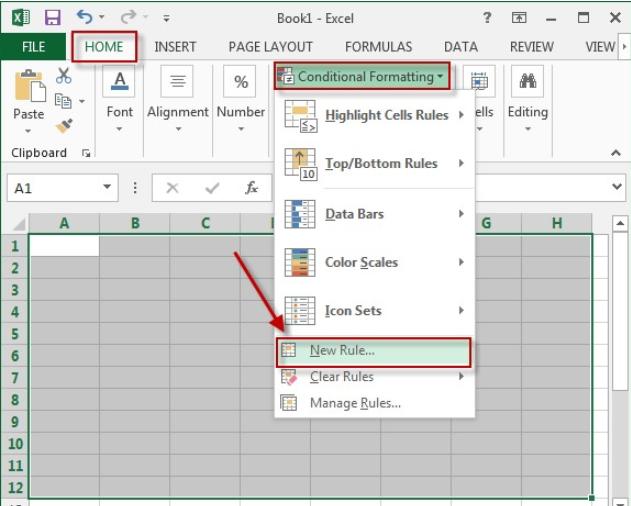Confirm entry with the checkmark button
This screenshot has width=631, height=506.
pos(212,188)
